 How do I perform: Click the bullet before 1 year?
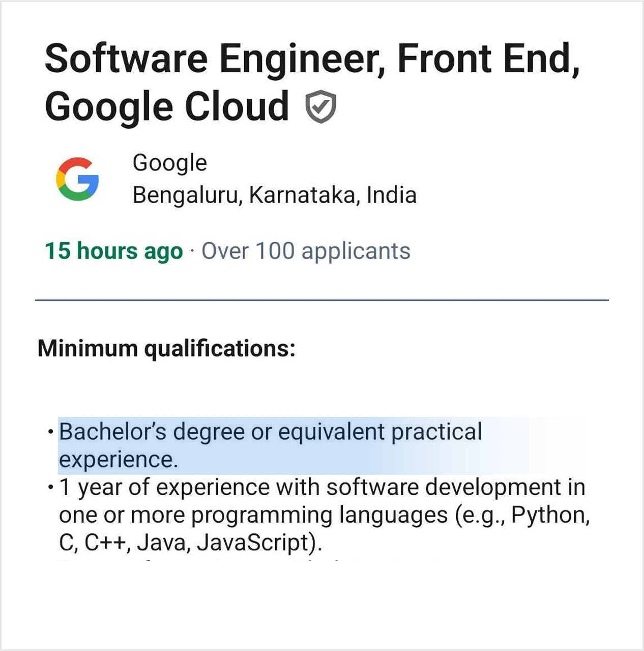coord(49,488)
